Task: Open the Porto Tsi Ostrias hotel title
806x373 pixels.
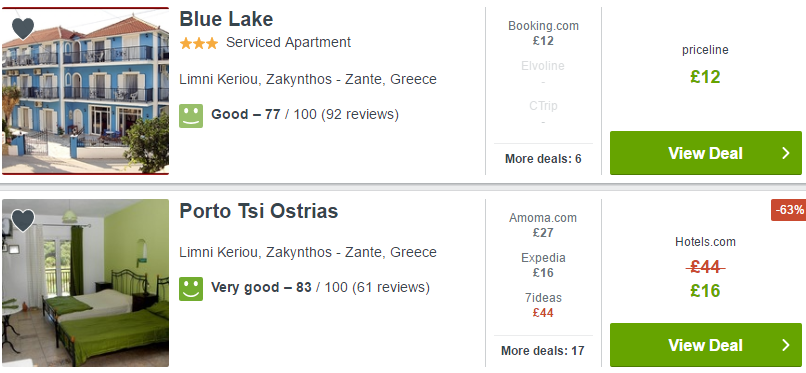Action: pyautogui.click(x=259, y=211)
